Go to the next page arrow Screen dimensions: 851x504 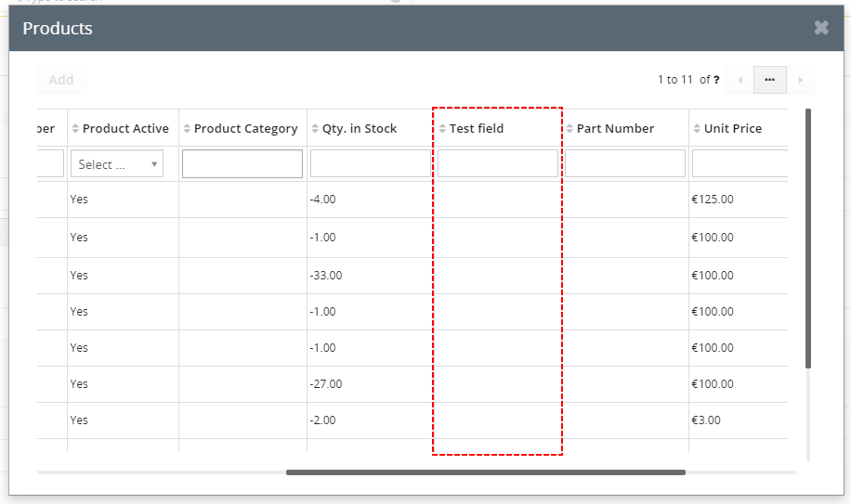(x=801, y=80)
